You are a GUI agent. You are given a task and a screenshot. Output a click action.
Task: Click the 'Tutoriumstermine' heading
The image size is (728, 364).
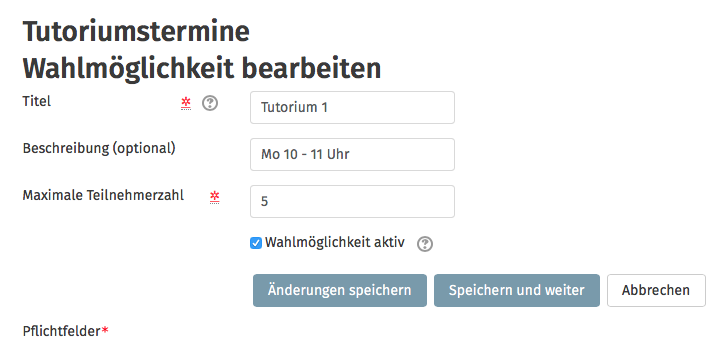pyautogui.click(x=136, y=32)
